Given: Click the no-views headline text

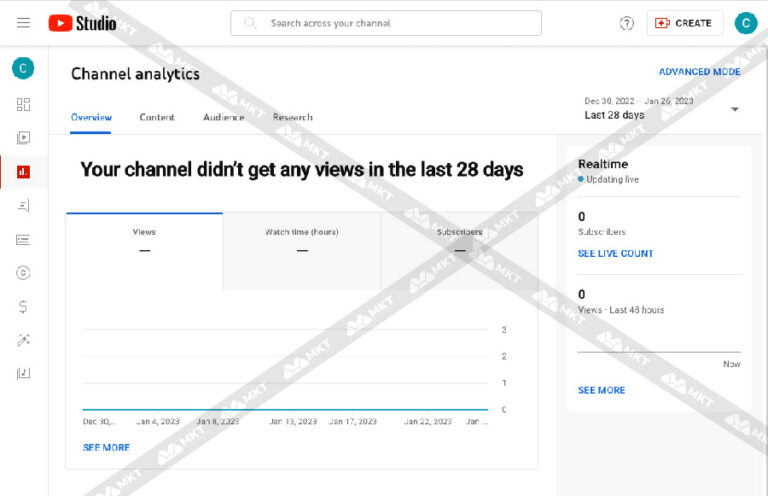Looking at the screenshot, I should [302, 169].
